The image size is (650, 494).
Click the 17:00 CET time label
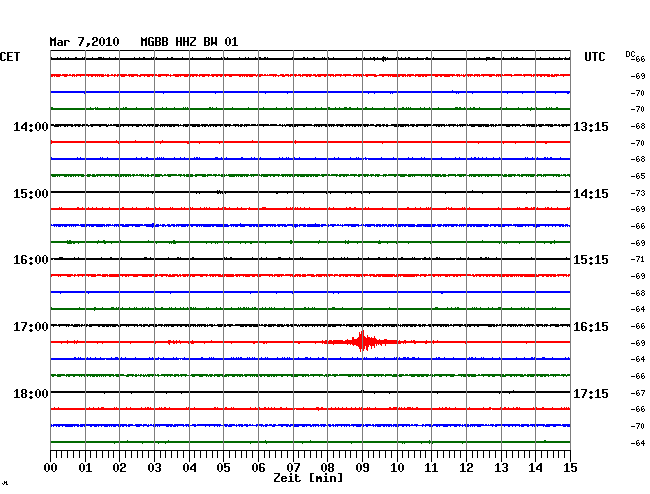pyautogui.click(x=31, y=327)
